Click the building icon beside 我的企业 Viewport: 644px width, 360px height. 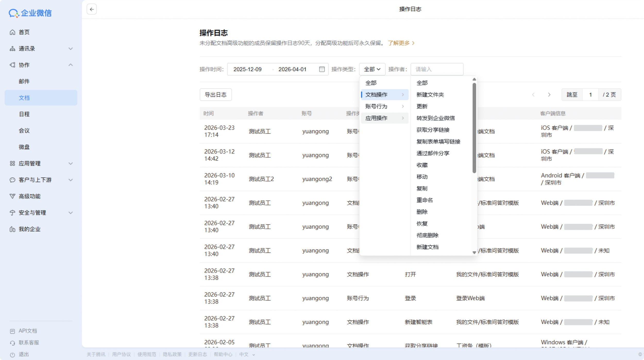[x=12, y=229]
